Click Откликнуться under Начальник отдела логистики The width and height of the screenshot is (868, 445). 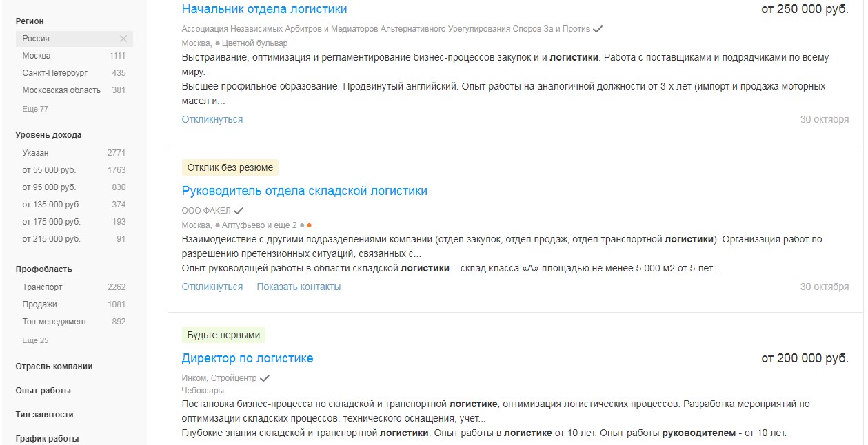tap(212, 119)
